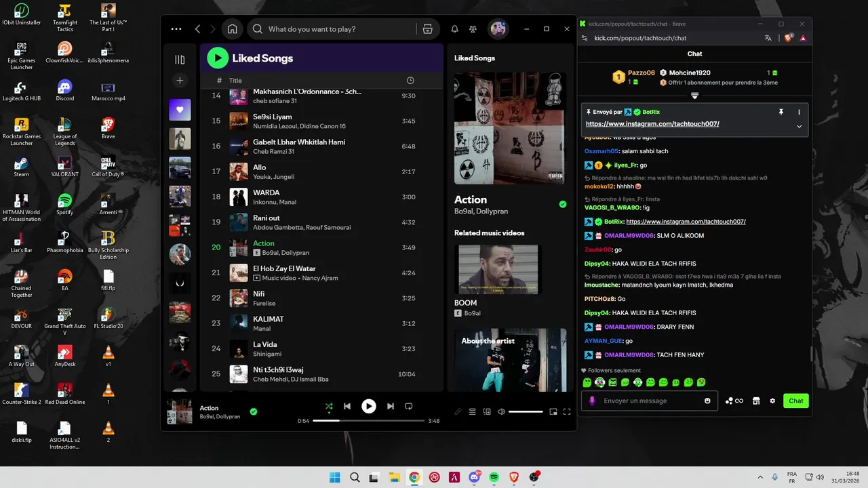868x488 pixels.
Task: Open Kick channel points infinity icon
Action: tap(734, 401)
